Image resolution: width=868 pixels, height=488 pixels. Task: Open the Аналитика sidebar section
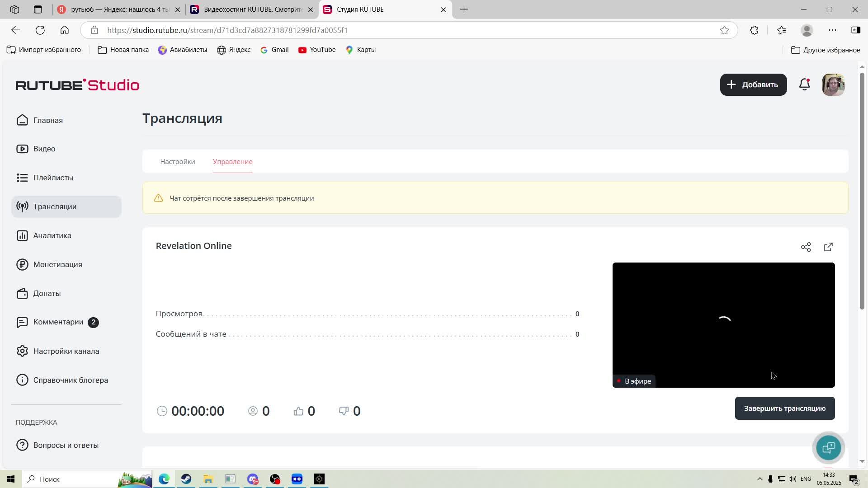66,236
